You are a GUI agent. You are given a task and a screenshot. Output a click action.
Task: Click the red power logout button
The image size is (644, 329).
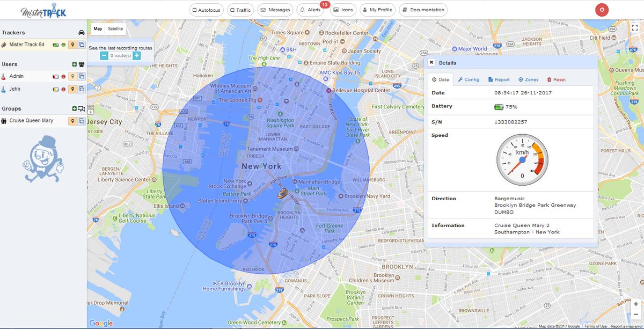[x=602, y=10]
